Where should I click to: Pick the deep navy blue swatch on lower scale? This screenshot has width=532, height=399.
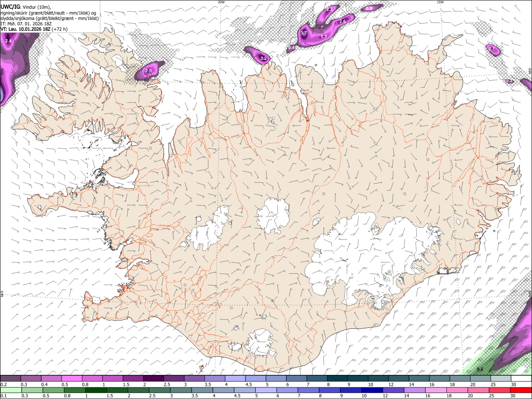click(372, 390)
